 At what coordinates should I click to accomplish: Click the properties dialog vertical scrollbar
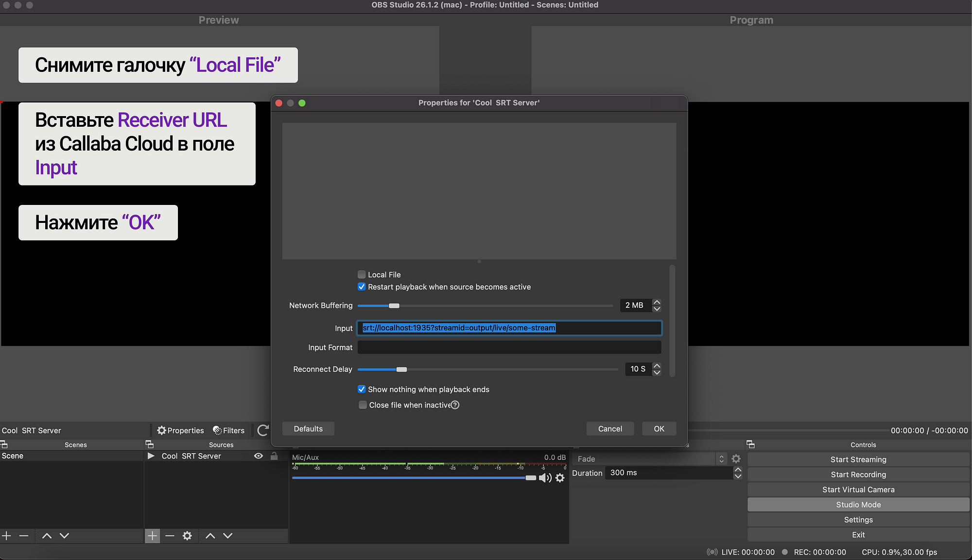(672, 321)
